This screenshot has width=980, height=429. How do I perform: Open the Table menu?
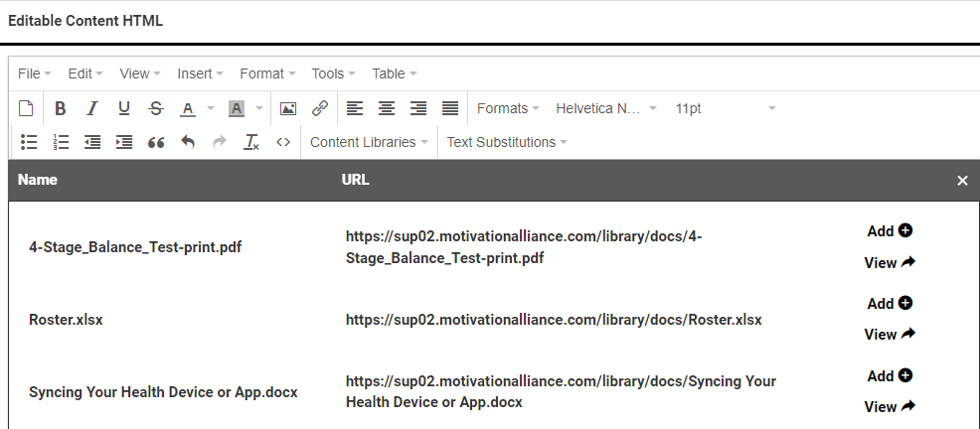click(x=394, y=73)
